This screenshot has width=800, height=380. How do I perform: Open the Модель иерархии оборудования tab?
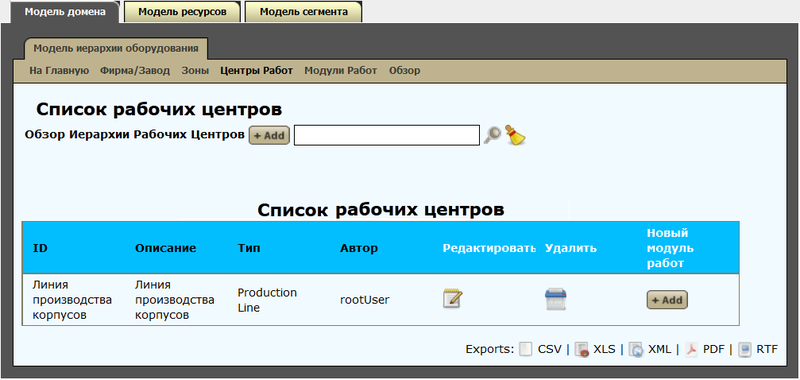click(x=116, y=48)
